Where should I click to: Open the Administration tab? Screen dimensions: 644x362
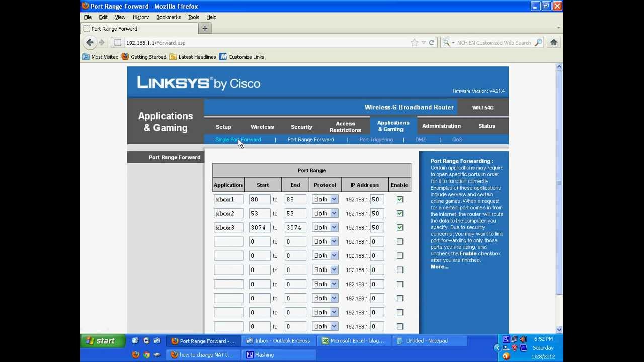[441, 126]
